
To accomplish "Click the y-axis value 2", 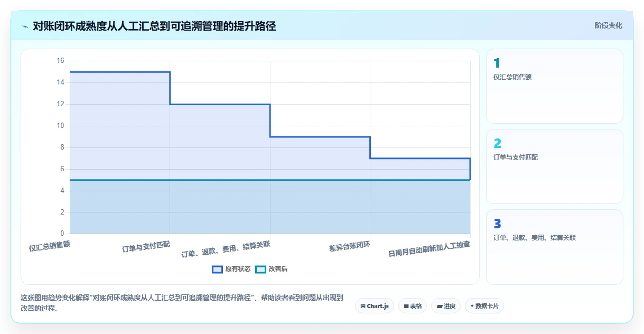I will point(62,212).
